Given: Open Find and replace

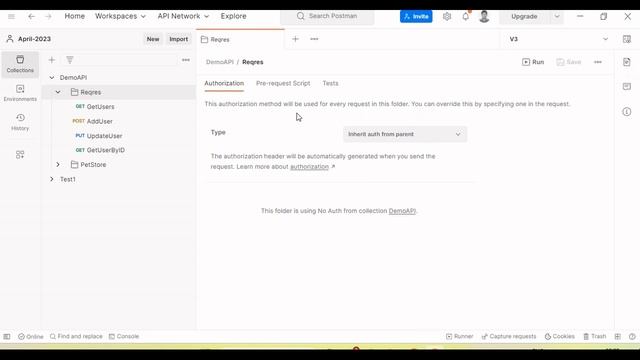Looking at the screenshot, I should tap(76, 337).
